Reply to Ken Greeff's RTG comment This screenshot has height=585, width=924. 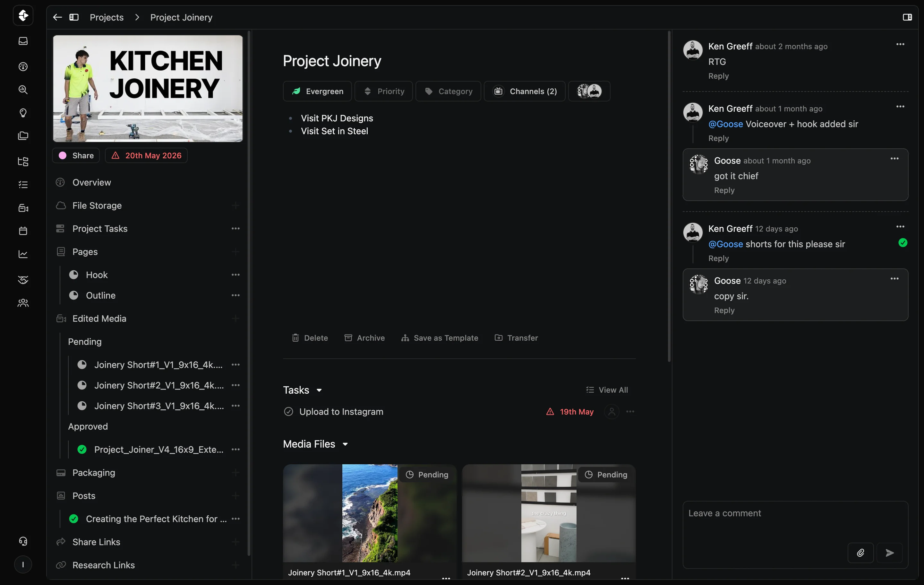coord(718,76)
